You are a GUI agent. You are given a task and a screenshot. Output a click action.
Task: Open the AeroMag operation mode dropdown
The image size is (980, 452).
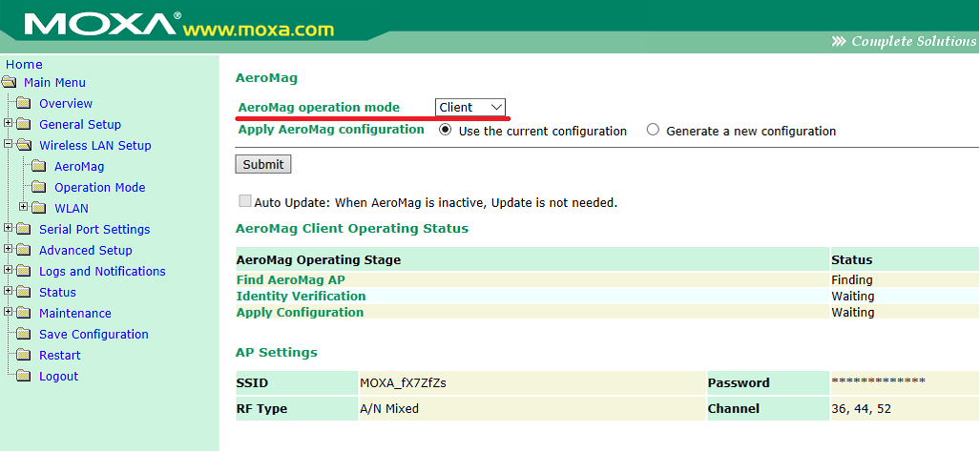[x=470, y=107]
